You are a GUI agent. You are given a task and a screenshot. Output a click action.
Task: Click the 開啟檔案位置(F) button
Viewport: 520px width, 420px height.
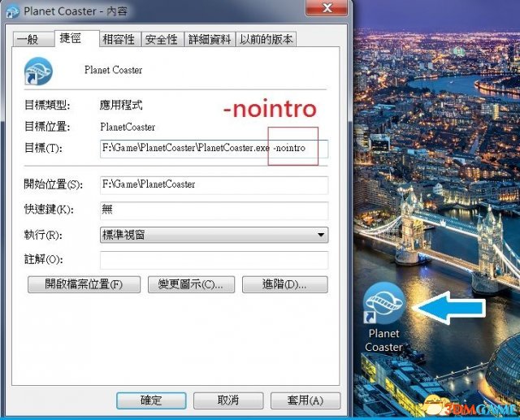click(x=84, y=284)
